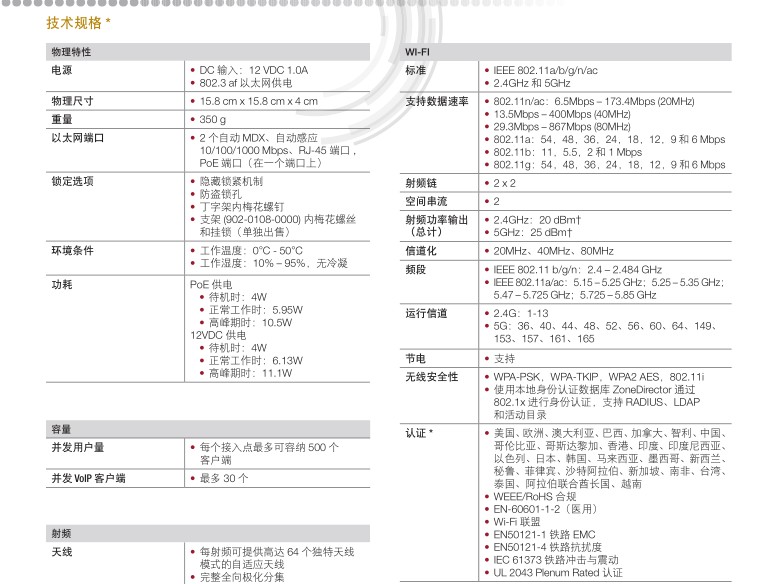Image resolution: width=767 pixels, height=584 pixels.
Task: Click the 支持数据速率 row label
Action: 437,101
